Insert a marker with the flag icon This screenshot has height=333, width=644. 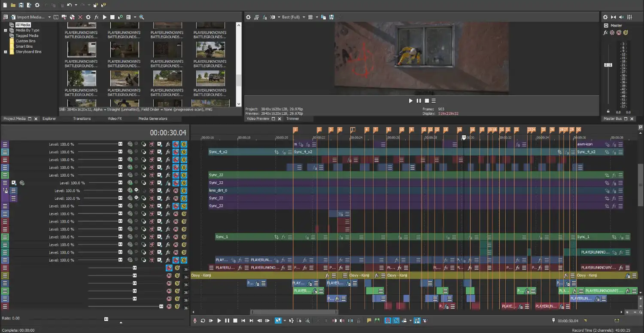click(369, 321)
